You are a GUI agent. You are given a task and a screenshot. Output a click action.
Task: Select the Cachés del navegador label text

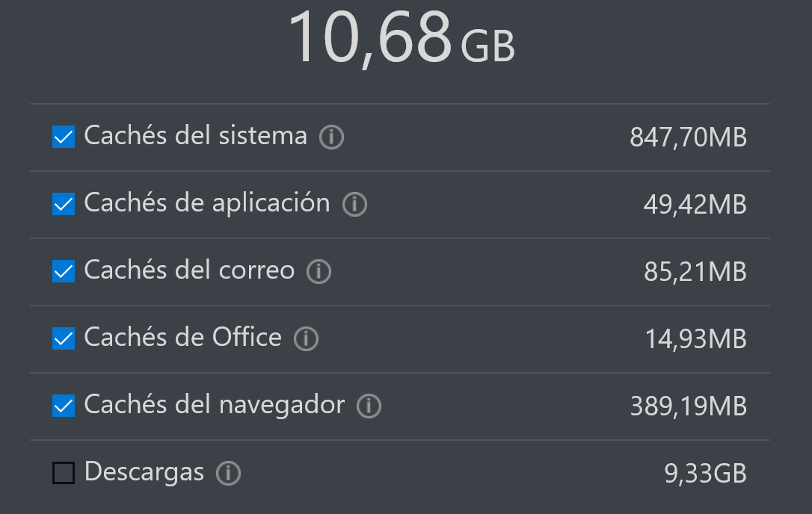[214, 405]
